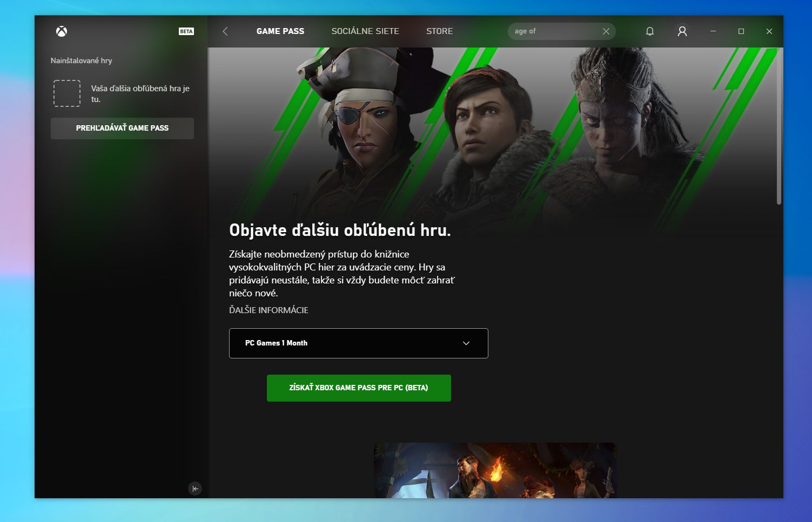Expand the PC Games 1 Month dropdown
812x522 pixels.
tap(359, 343)
